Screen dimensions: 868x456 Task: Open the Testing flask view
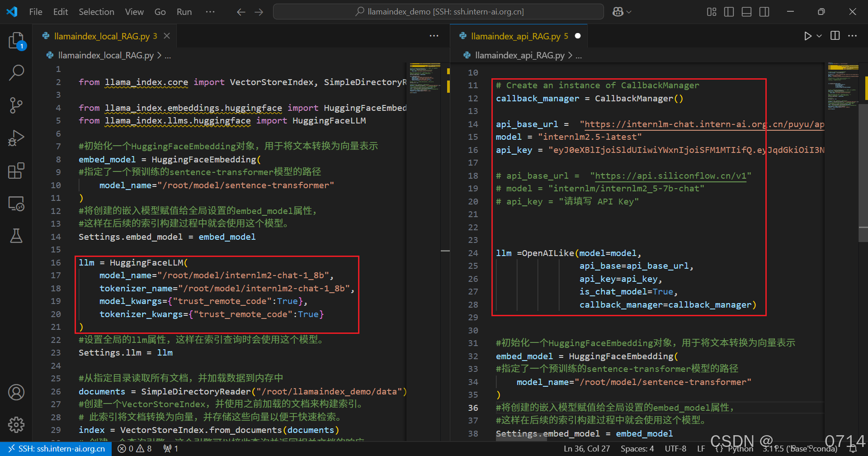(16, 236)
